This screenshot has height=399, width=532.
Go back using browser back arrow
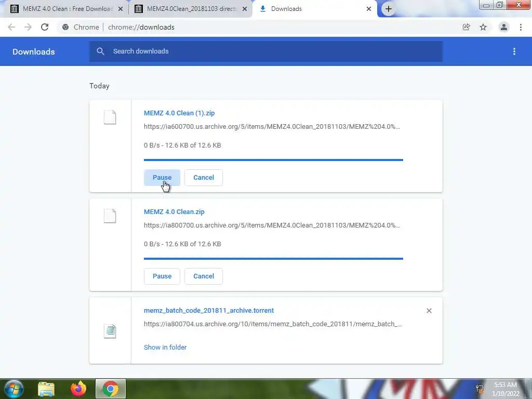pos(11,27)
